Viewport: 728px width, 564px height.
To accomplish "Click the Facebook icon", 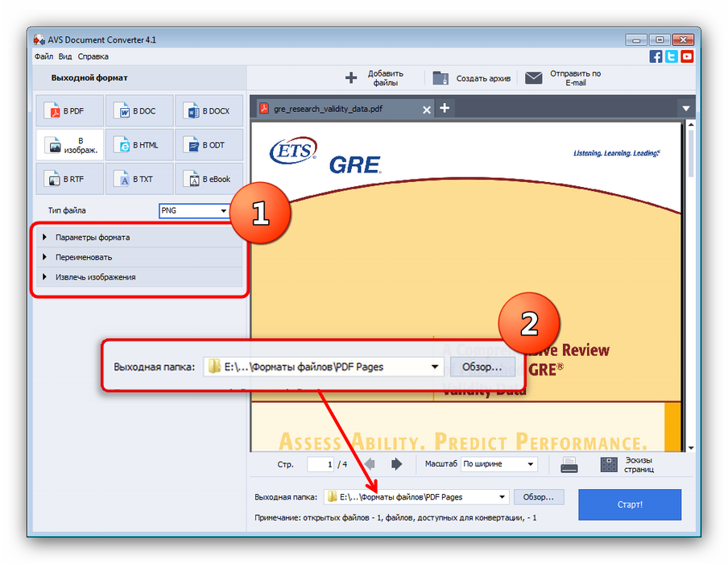I will pyautogui.click(x=656, y=56).
